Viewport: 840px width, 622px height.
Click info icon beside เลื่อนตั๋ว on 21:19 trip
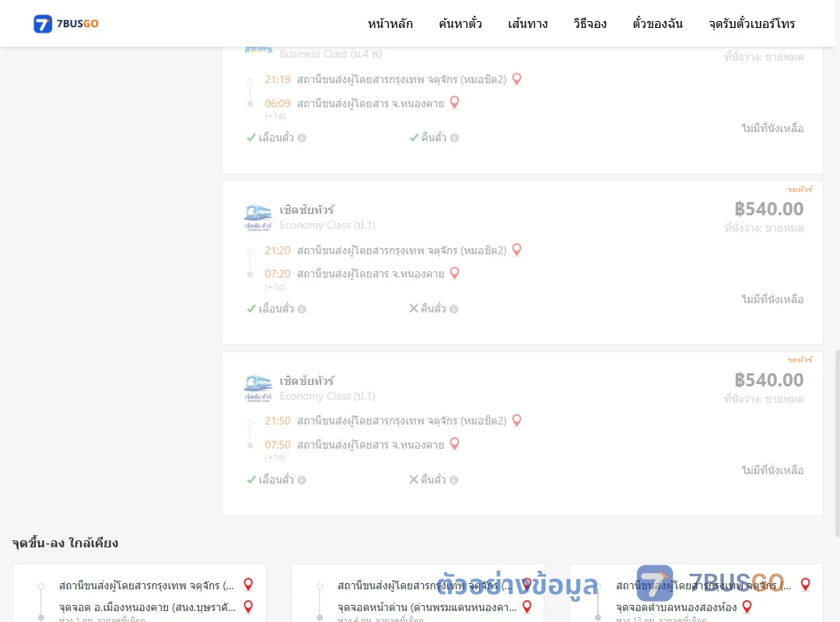302,138
